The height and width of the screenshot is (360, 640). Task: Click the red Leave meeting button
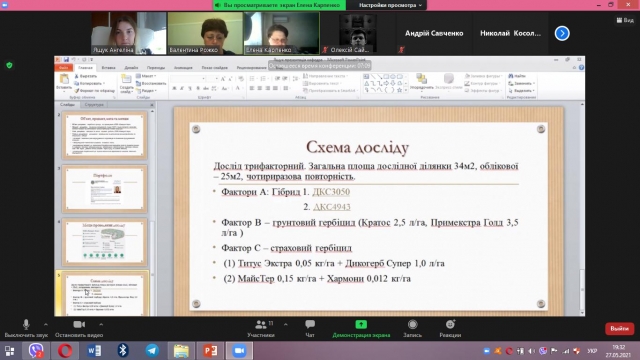pos(619,328)
